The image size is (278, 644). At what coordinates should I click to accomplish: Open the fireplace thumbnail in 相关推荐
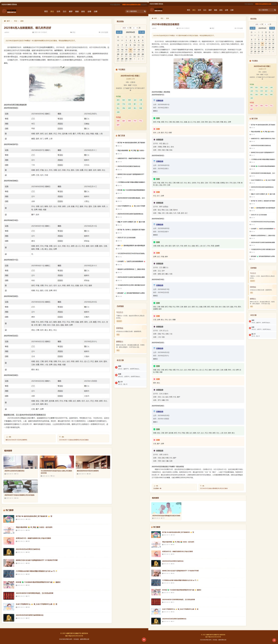[57, 462]
